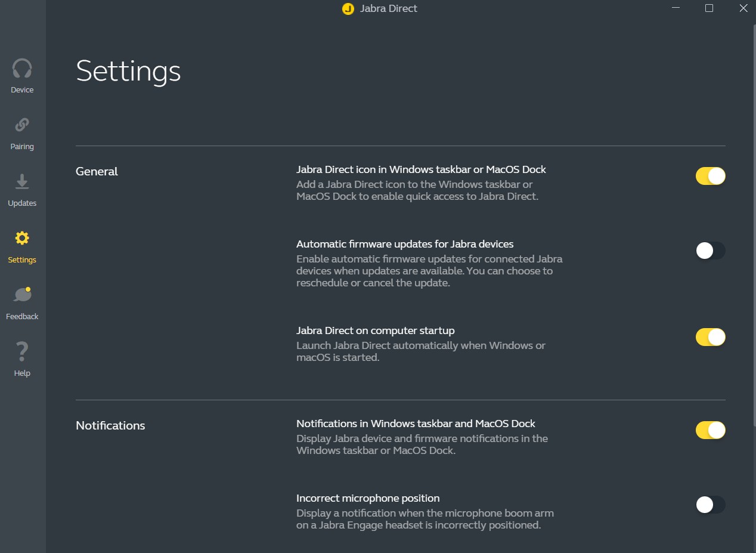Enable Incorrect microphone position notification
Screen dimensions: 756x553
tap(710, 505)
